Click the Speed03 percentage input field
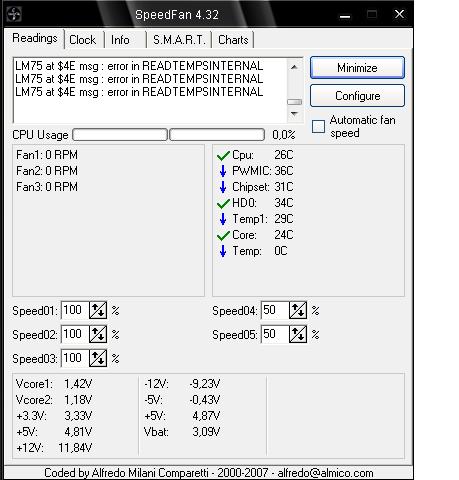Image resolution: width=459 pixels, height=480 pixels. [x=75, y=358]
